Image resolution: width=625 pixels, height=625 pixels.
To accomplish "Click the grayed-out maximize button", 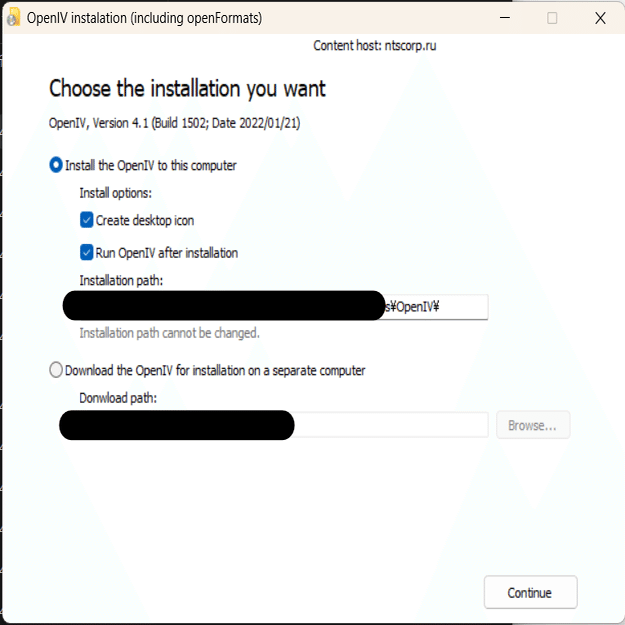I will point(552,18).
